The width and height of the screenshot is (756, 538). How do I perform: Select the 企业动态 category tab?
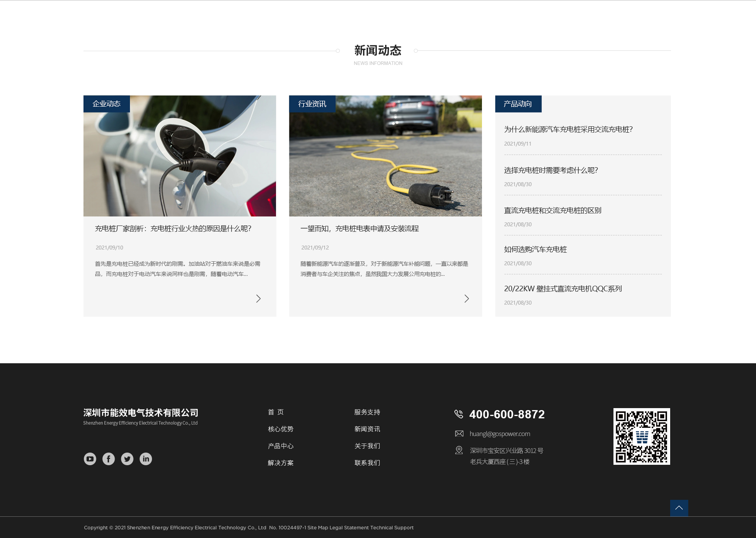(x=106, y=104)
